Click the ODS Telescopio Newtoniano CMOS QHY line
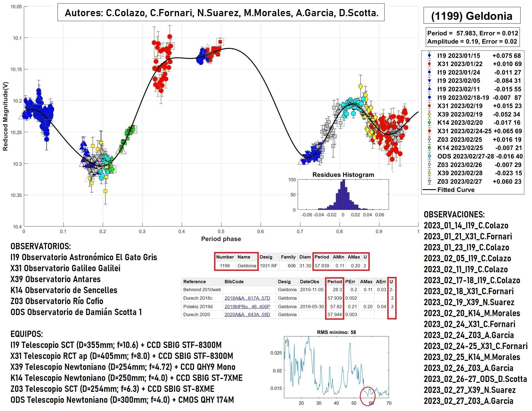Viewport: 532px width, 411px height. click(x=122, y=400)
